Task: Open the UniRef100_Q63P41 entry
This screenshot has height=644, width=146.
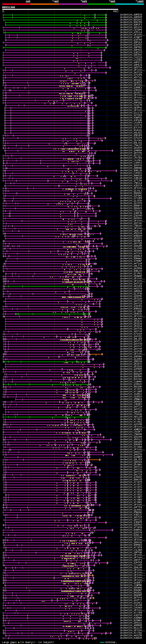Action: pos(131,108)
